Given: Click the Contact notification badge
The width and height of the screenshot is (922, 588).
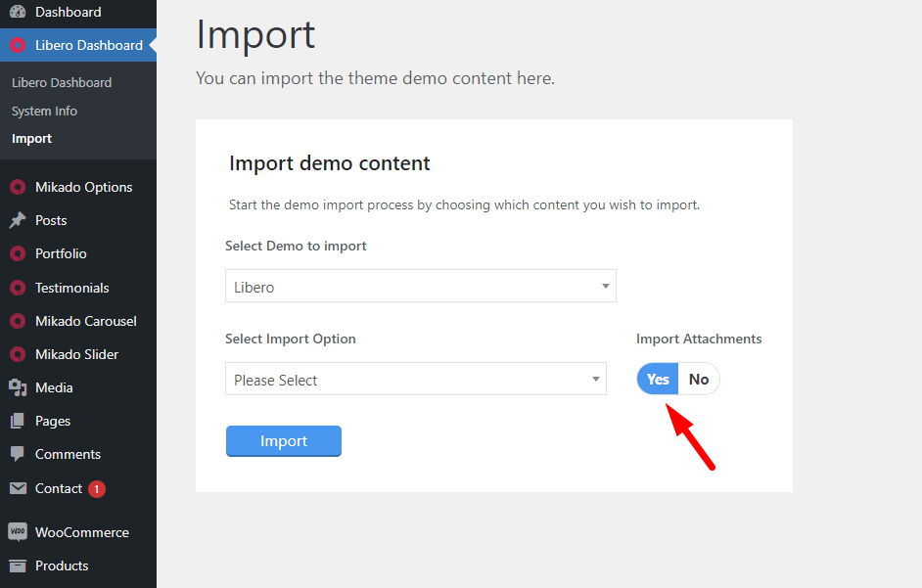Looking at the screenshot, I should point(97,488).
